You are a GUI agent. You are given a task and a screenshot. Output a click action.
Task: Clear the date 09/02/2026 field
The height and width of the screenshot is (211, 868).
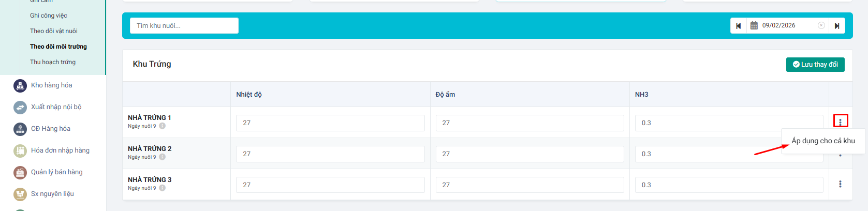tap(821, 25)
